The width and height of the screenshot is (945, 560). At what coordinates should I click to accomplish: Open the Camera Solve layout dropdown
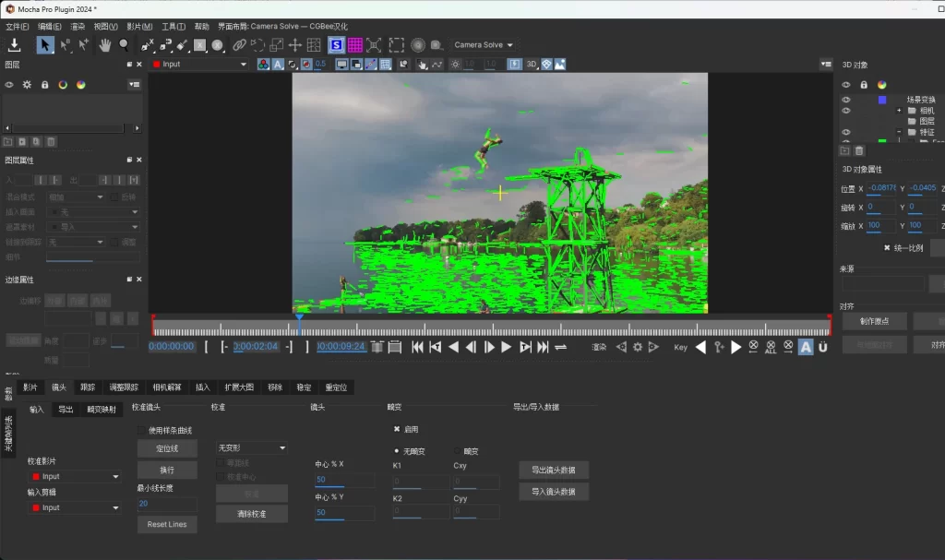click(484, 44)
